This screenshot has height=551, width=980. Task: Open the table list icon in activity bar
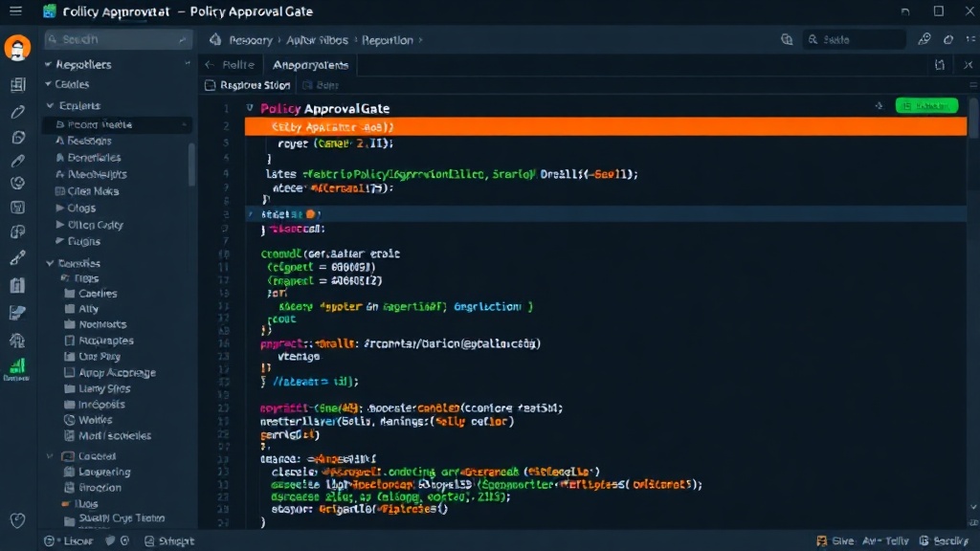(x=17, y=84)
